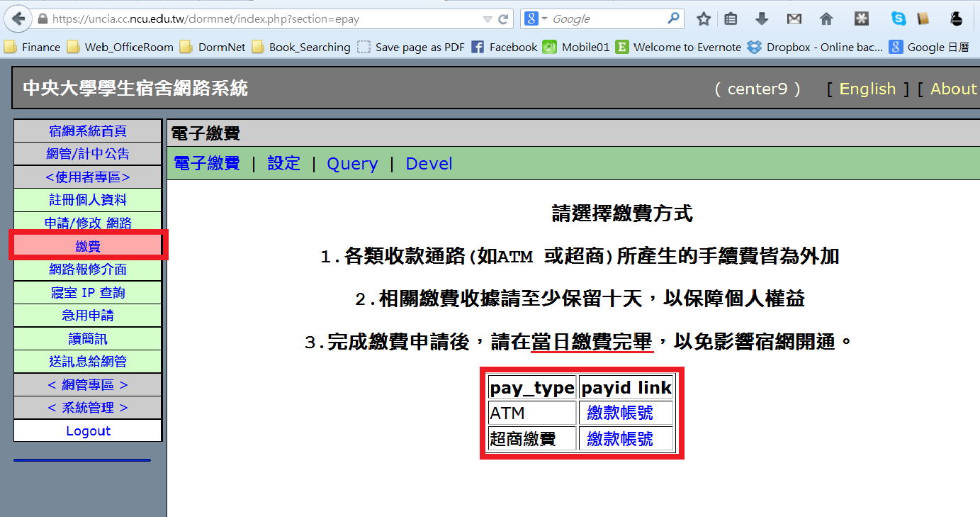Screen dimensions: 980x517
Task: Click Logout in the sidebar
Action: (88, 431)
